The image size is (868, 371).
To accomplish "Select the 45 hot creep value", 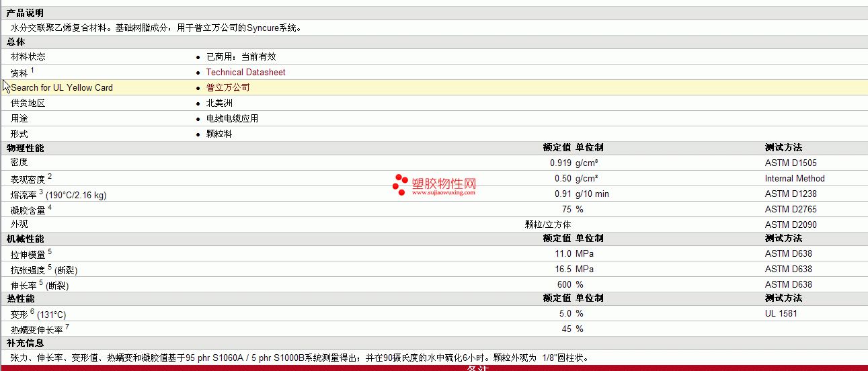I will [567, 329].
